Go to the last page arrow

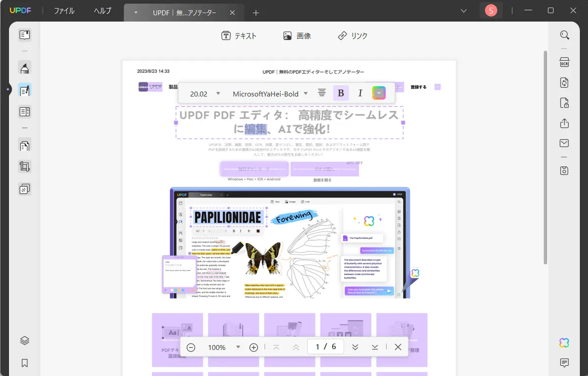(x=375, y=347)
